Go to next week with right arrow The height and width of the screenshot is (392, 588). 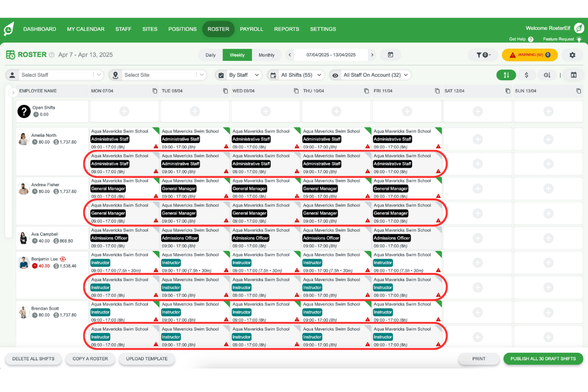[x=372, y=55]
